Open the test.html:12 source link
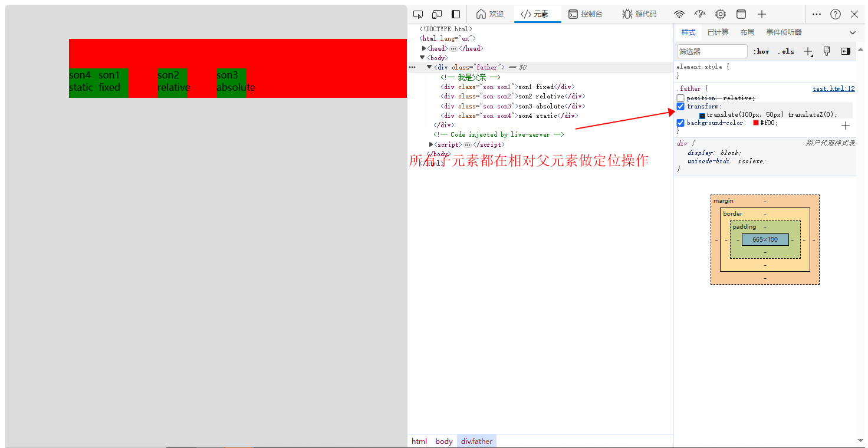The image size is (868, 448). 833,89
